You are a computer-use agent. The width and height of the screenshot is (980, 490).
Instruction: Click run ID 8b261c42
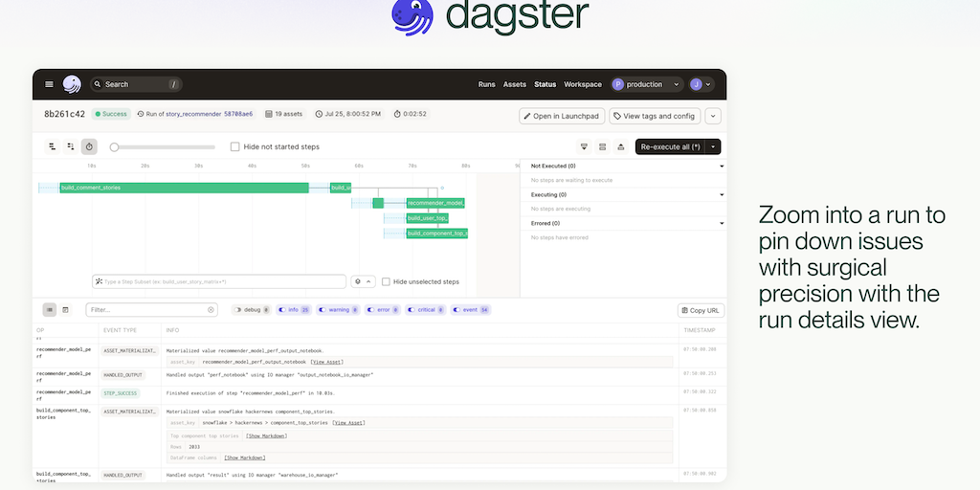click(x=64, y=115)
